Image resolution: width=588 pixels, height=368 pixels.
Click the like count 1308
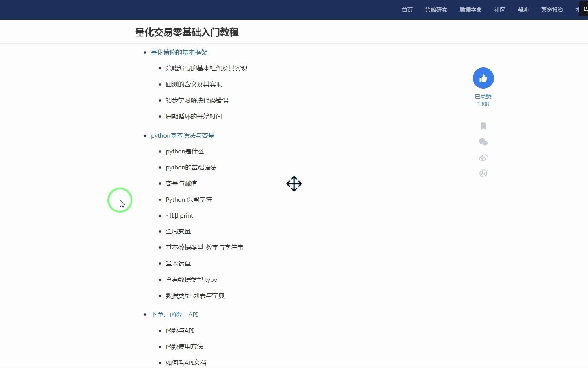(x=483, y=104)
